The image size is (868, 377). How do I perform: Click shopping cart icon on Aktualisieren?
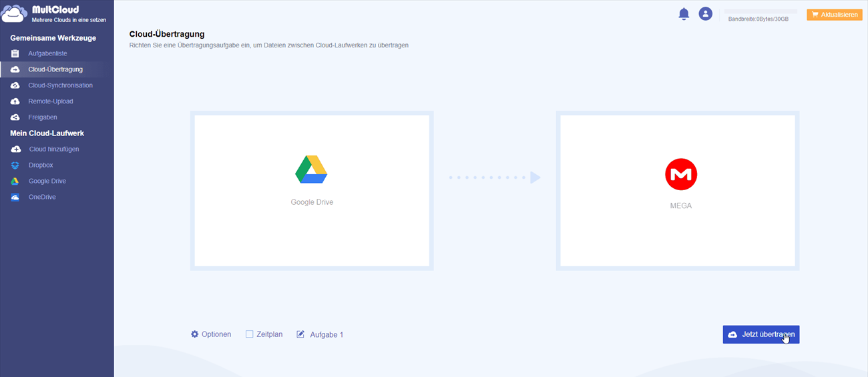click(815, 15)
